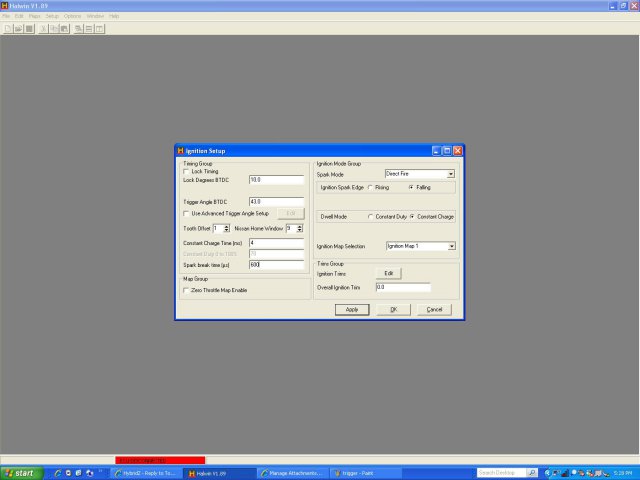Click the Trigger Angle BTDC field
The image size is (640, 480).
pos(275,201)
